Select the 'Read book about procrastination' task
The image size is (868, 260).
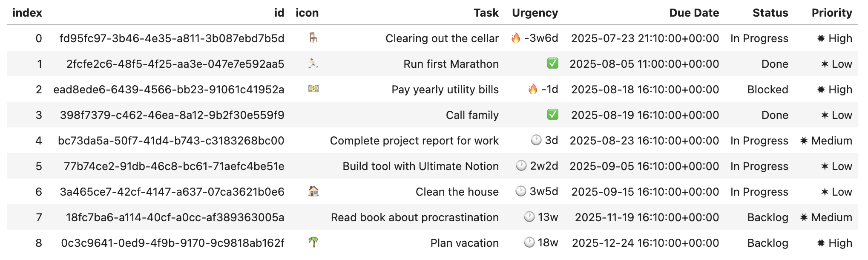tap(415, 217)
